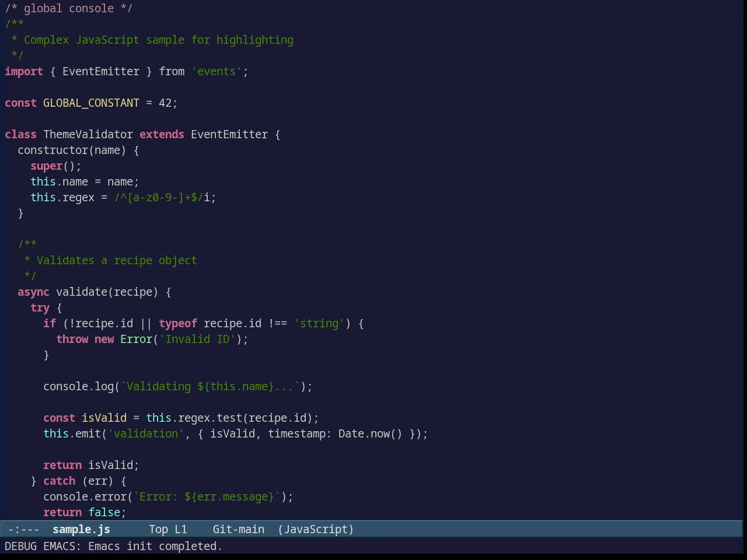Image resolution: width=747 pixels, height=560 pixels.
Task: Click the 'Invalid ID' error string
Action: 197,339
